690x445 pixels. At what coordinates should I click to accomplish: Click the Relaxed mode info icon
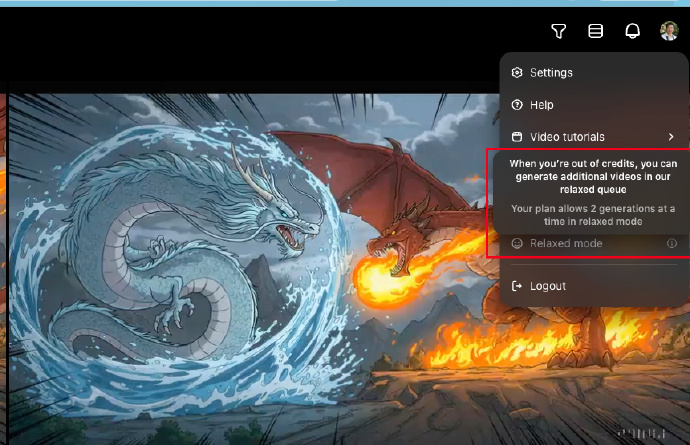click(x=672, y=243)
